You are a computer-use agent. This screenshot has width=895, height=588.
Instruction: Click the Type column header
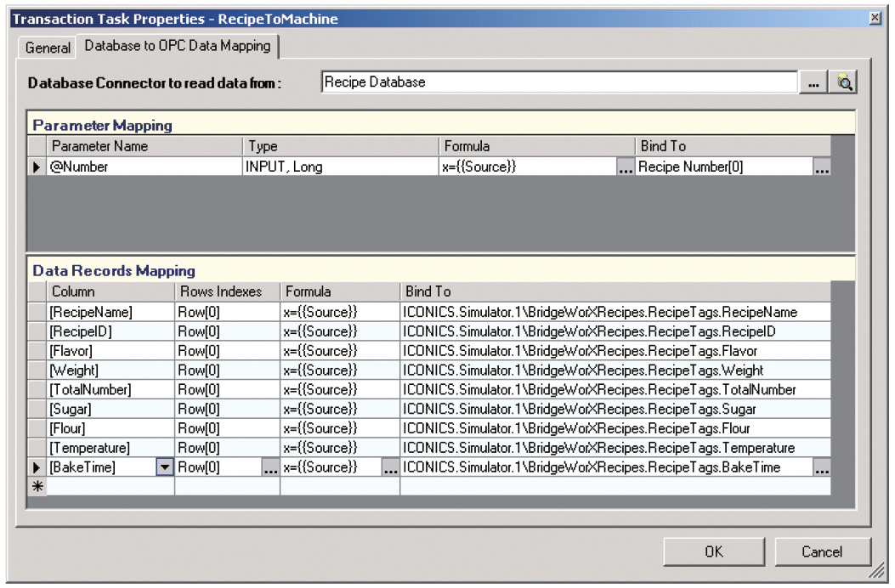coord(341,146)
